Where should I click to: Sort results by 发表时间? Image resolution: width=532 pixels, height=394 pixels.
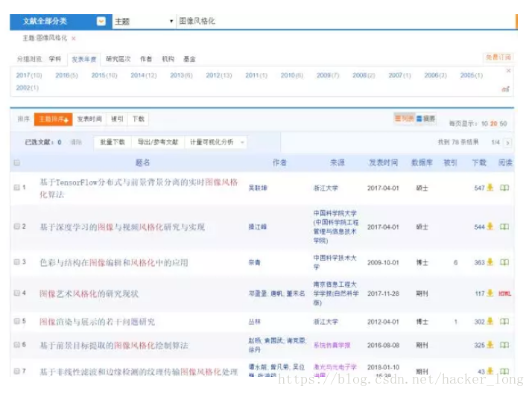tap(89, 119)
